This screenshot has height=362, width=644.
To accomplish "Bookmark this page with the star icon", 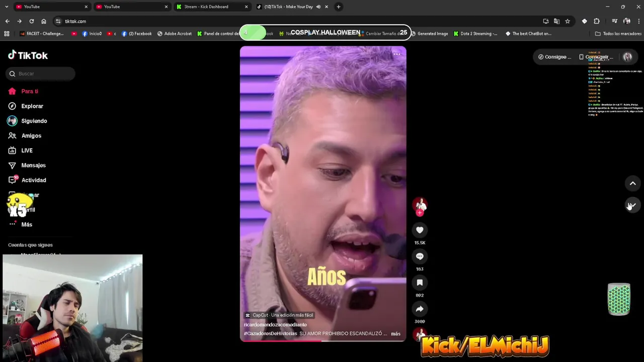I will point(568,21).
